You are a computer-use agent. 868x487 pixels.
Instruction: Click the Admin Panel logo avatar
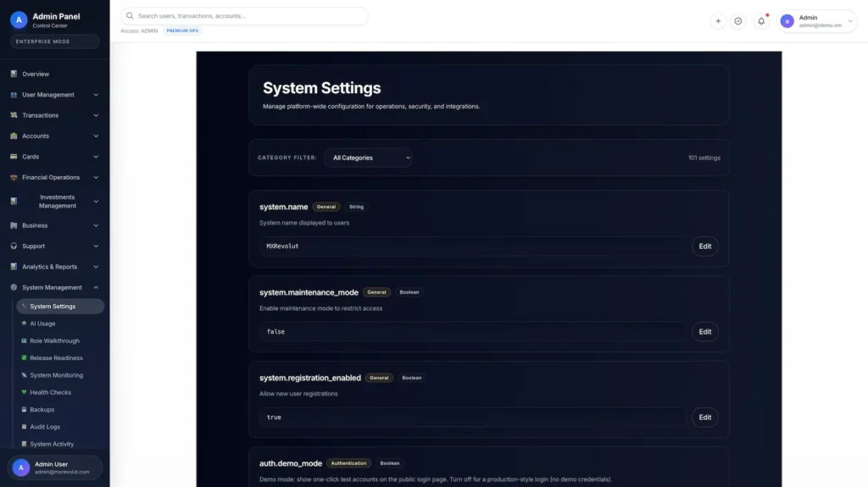[x=19, y=20]
